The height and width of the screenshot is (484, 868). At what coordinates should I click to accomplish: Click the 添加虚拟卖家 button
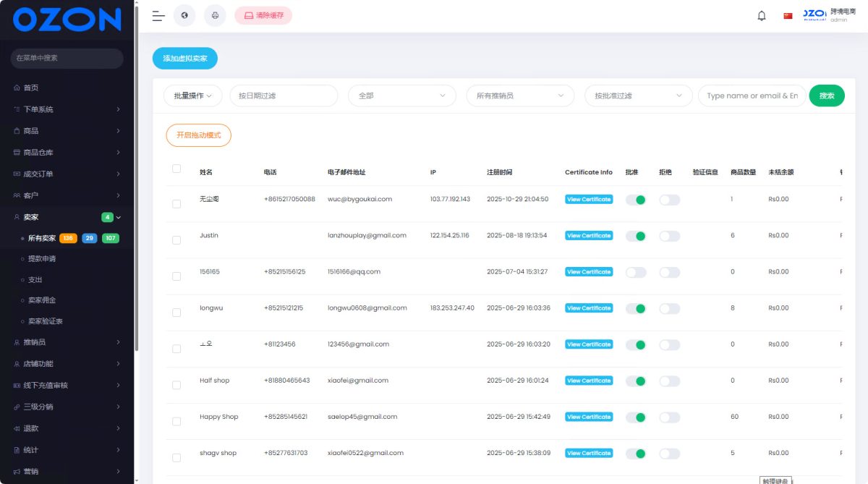pyautogui.click(x=185, y=58)
